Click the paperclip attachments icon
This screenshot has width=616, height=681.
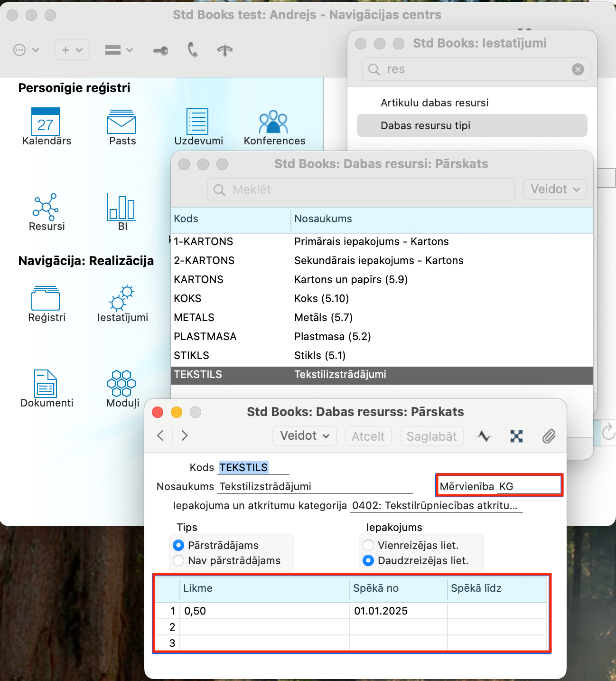click(549, 436)
